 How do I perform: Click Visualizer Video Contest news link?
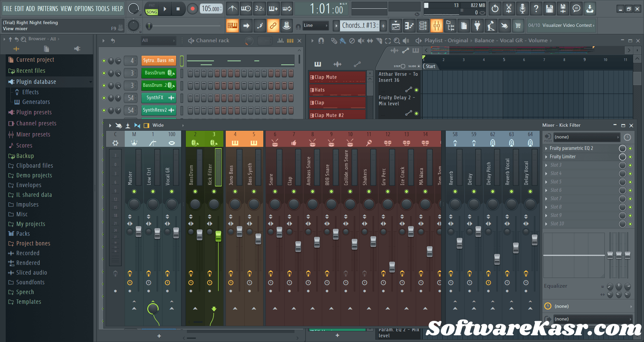click(561, 25)
